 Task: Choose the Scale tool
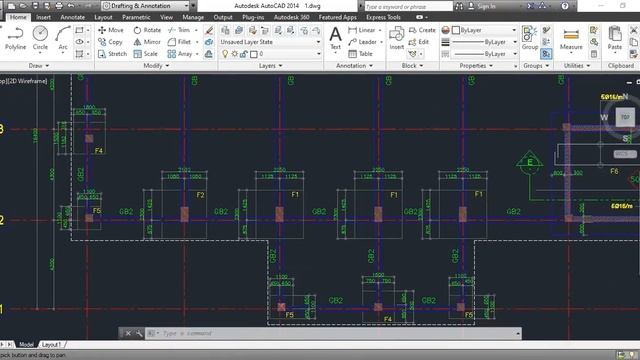[146, 53]
